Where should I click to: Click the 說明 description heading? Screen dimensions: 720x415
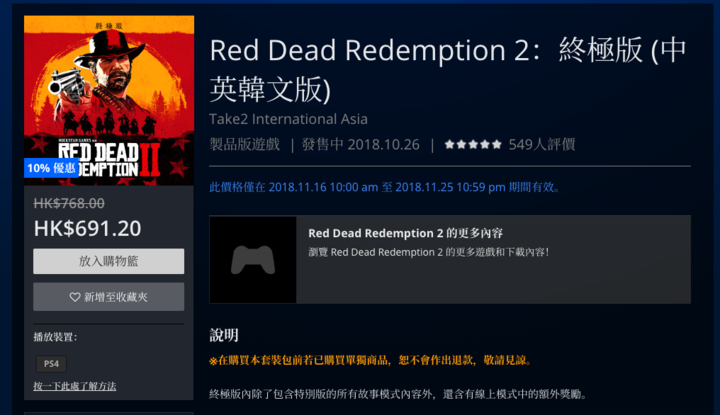click(224, 336)
